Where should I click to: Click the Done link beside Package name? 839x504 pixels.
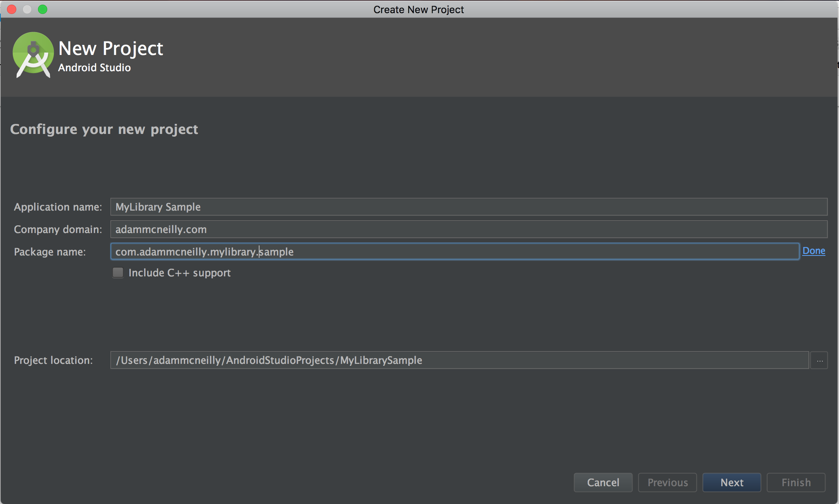pyautogui.click(x=813, y=251)
